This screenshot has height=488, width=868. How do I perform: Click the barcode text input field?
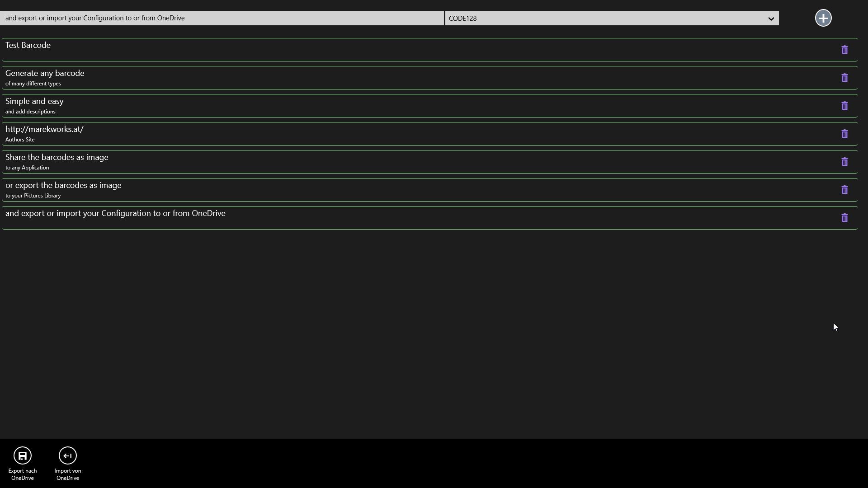click(x=222, y=18)
